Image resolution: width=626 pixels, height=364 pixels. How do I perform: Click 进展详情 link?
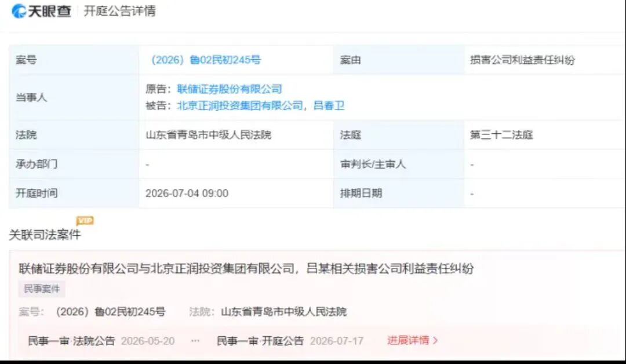click(413, 340)
